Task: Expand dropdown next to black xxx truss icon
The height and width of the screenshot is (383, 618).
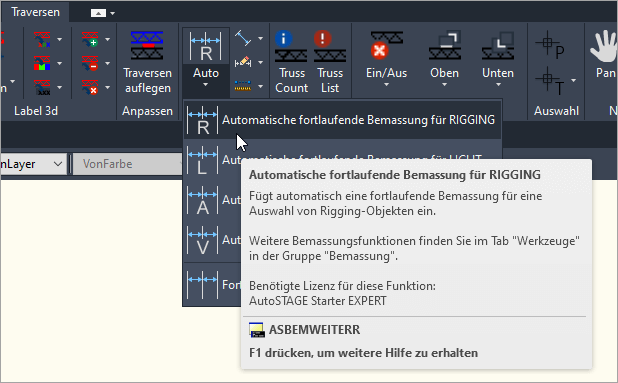Action: 60,87
